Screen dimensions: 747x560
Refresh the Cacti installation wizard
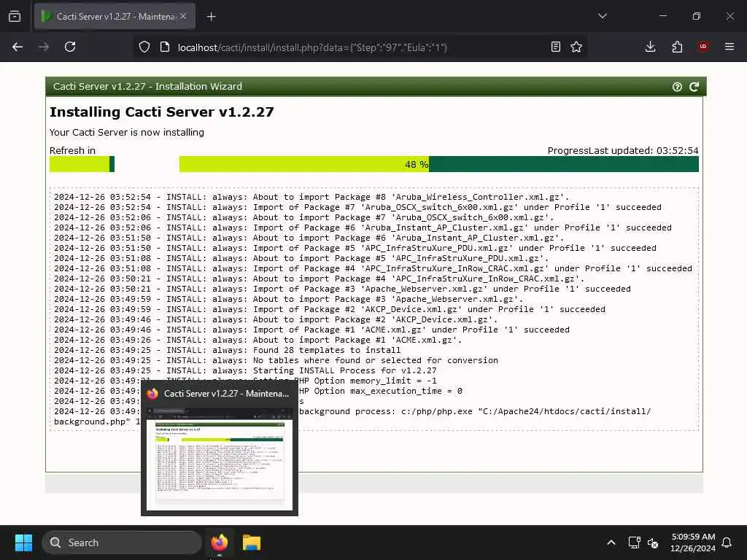tap(694, 87)
